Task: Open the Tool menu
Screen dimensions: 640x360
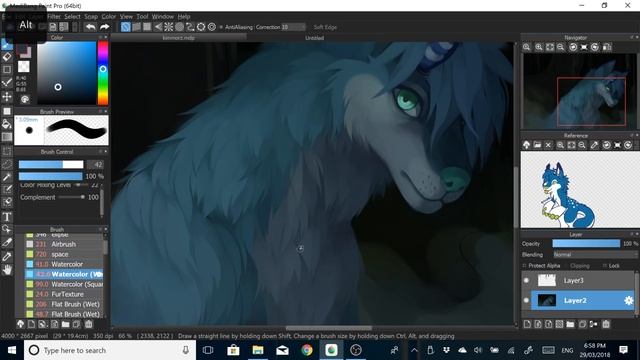Action: (142, 16)
